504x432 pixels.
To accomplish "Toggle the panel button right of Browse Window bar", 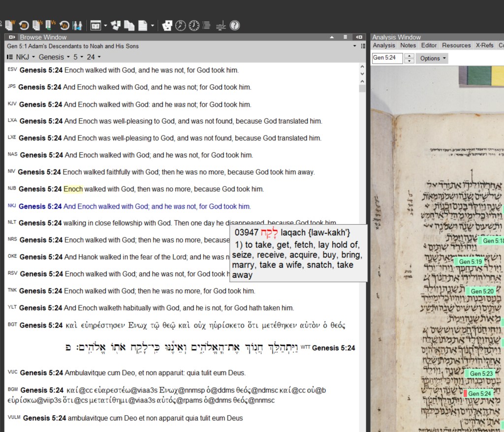I will (359, 37).
